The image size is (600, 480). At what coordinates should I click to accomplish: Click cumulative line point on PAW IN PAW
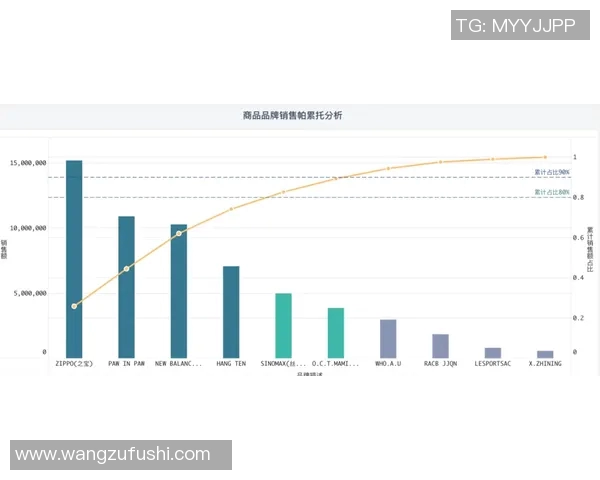127,269
